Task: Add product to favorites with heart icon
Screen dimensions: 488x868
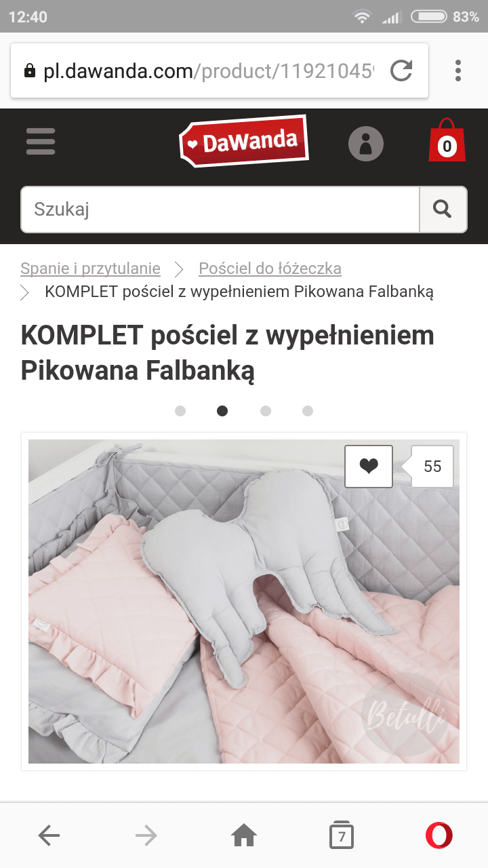Action: 369,467
